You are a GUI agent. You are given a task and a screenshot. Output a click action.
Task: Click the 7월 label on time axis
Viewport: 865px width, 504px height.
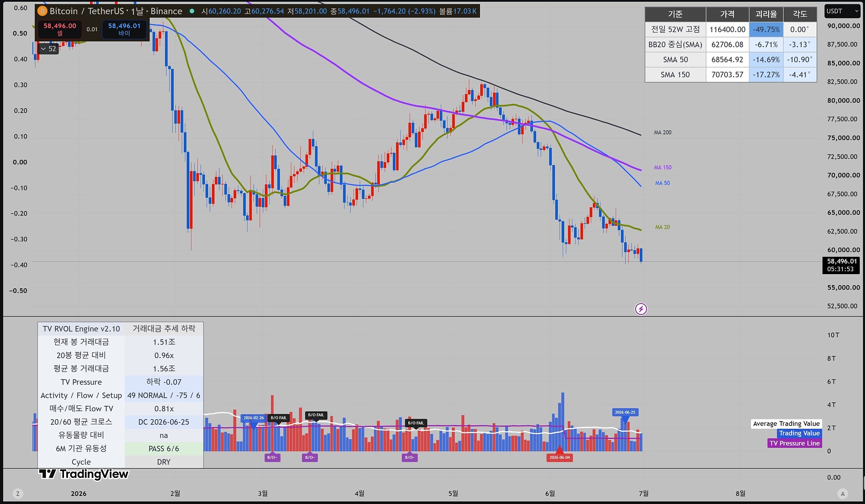644,494
